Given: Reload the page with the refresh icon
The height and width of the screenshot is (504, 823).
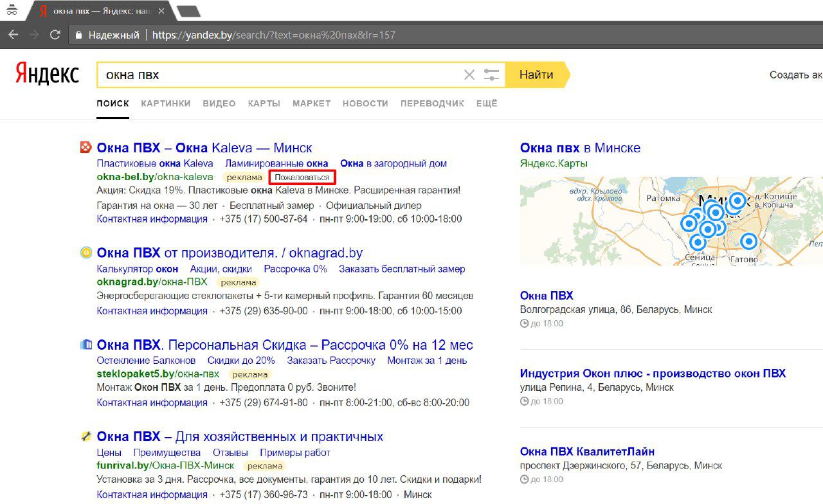Looking at the screenshot, I should 55,35.
